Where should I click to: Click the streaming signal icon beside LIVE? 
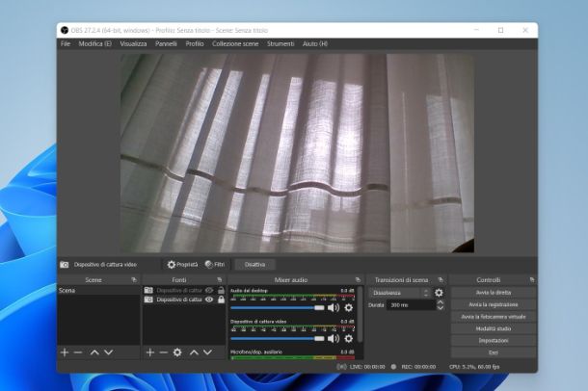point(341,367)
